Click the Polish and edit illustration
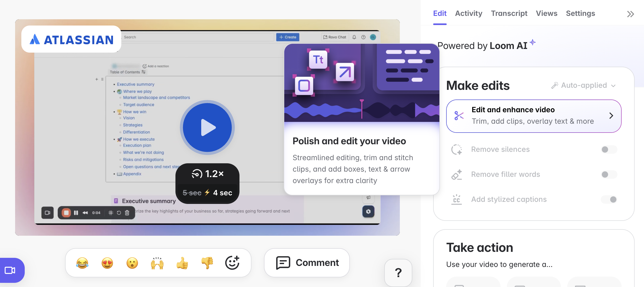 362,83
